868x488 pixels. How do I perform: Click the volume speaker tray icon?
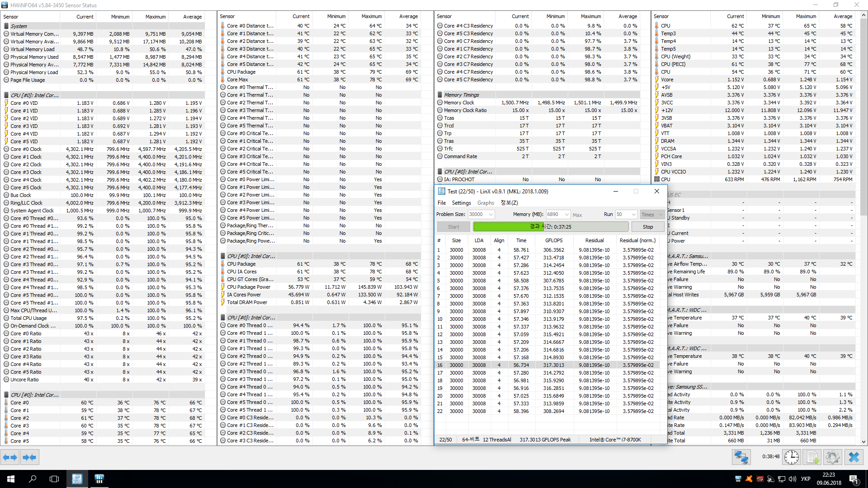792,479
